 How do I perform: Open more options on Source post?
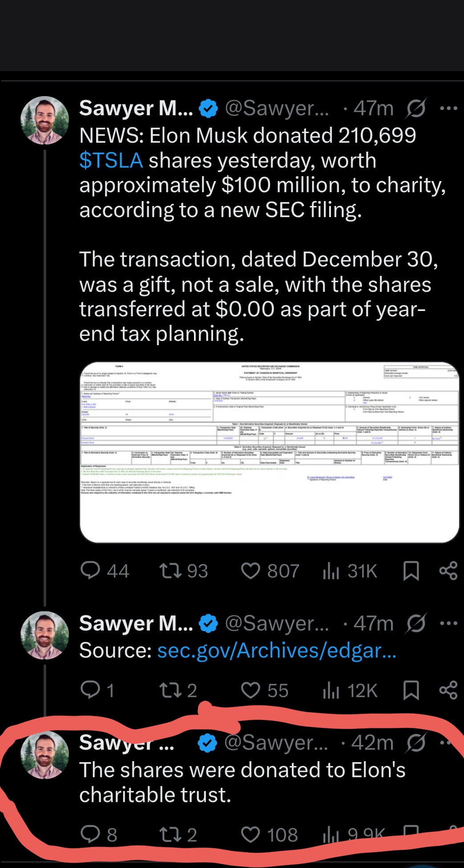click(448, 623)
